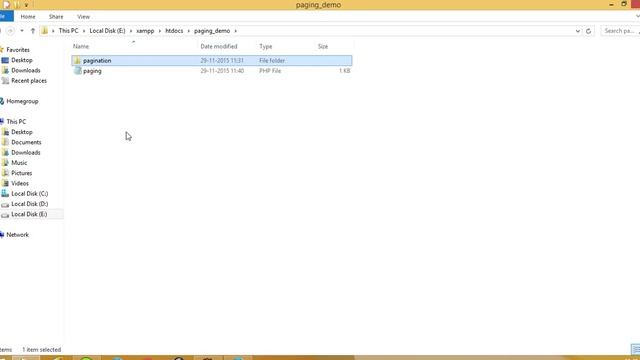
Task: Select This PC in navigation pane
Action: tap(16, 122)
